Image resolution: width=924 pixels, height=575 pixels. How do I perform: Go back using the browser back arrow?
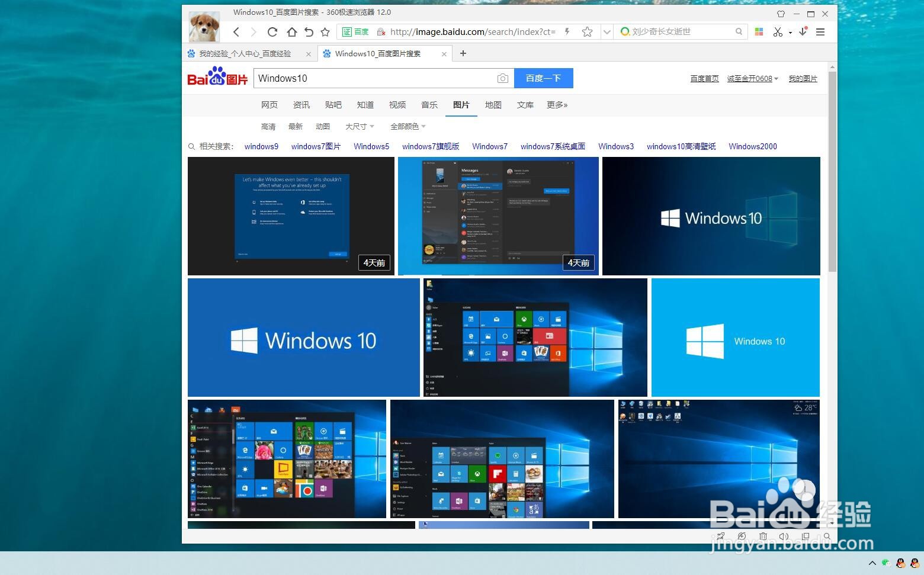(236, 32)
